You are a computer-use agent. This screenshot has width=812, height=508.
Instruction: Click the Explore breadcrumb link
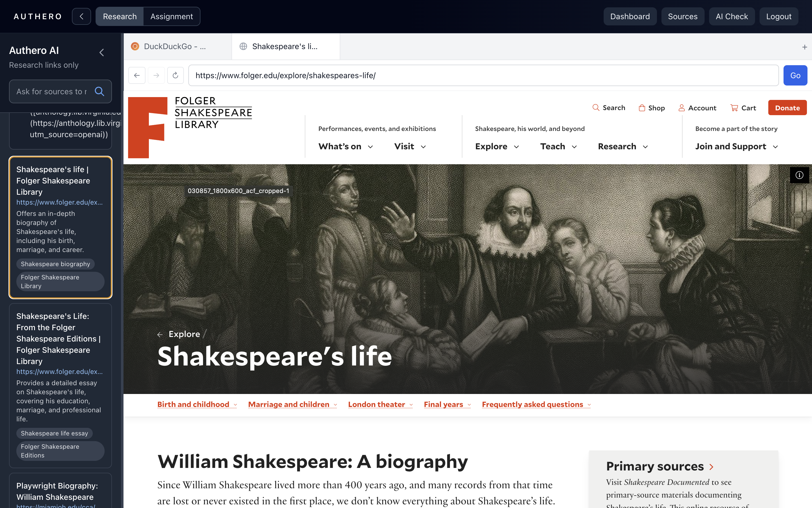click(184, 334)
